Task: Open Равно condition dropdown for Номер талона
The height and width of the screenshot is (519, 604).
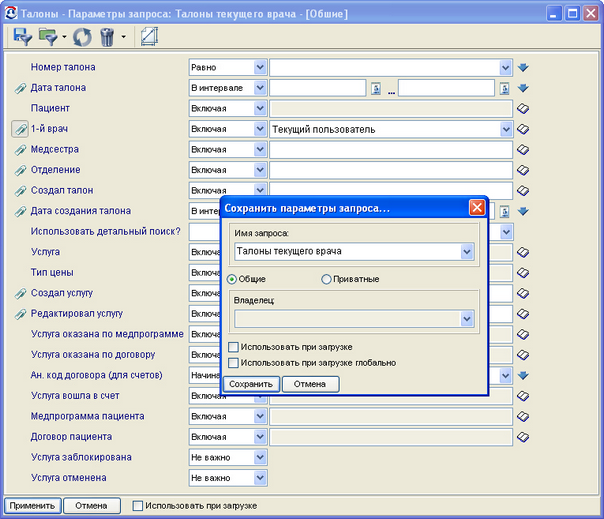Action: point(260,67)
